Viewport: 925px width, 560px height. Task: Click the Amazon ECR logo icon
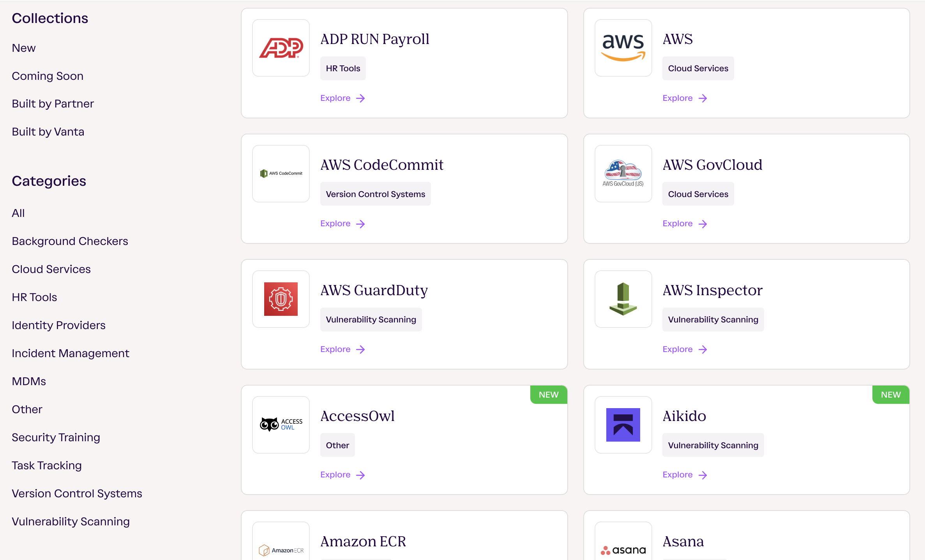[281, 550]
